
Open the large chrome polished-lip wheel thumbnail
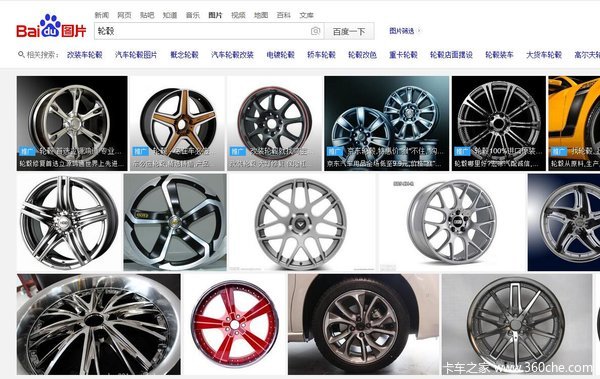coord(99,324)
